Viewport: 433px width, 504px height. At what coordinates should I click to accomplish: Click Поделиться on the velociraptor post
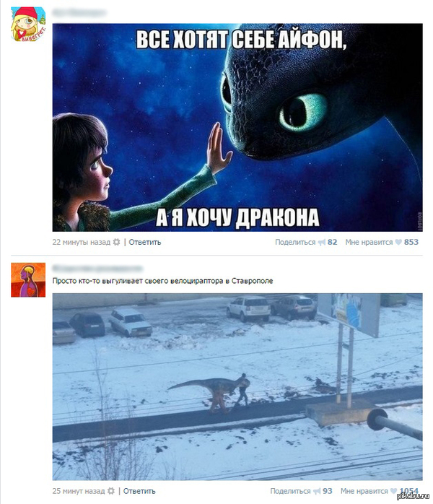290,491
